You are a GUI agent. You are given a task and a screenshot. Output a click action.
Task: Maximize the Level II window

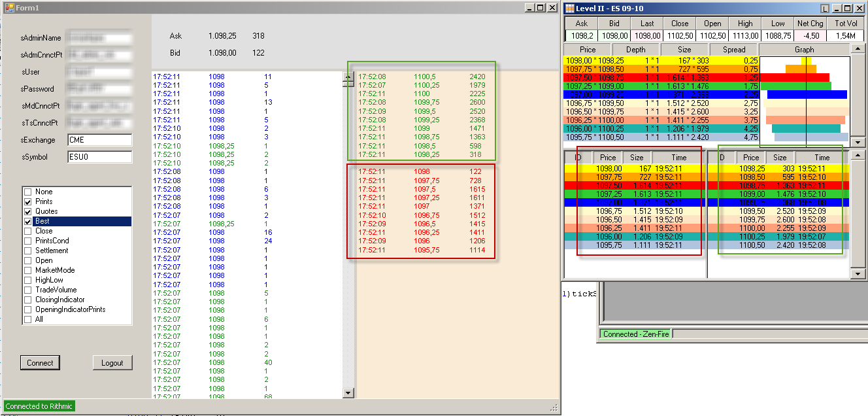(x=847, y=8)
